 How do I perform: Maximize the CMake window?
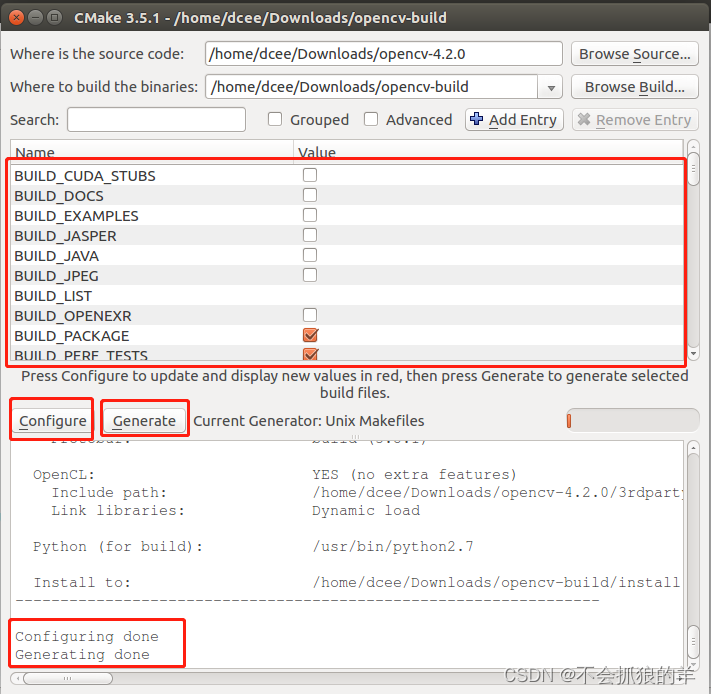coord(55,18)
